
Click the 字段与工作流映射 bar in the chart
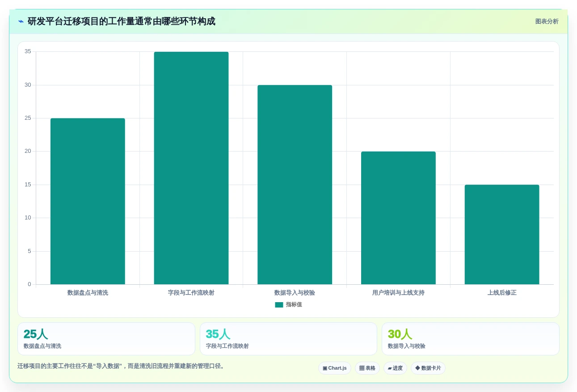coord(191,168)
